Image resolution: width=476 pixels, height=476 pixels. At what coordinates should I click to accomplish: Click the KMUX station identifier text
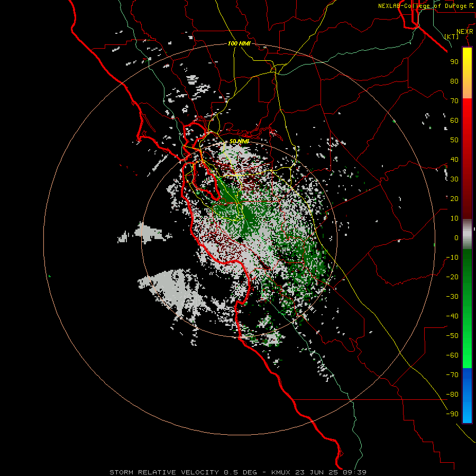(281, 472)
